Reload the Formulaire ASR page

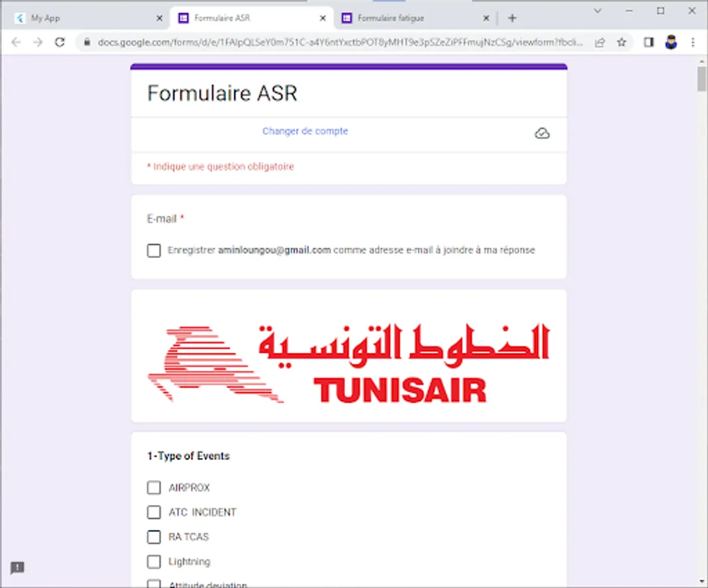click(59, 42)
